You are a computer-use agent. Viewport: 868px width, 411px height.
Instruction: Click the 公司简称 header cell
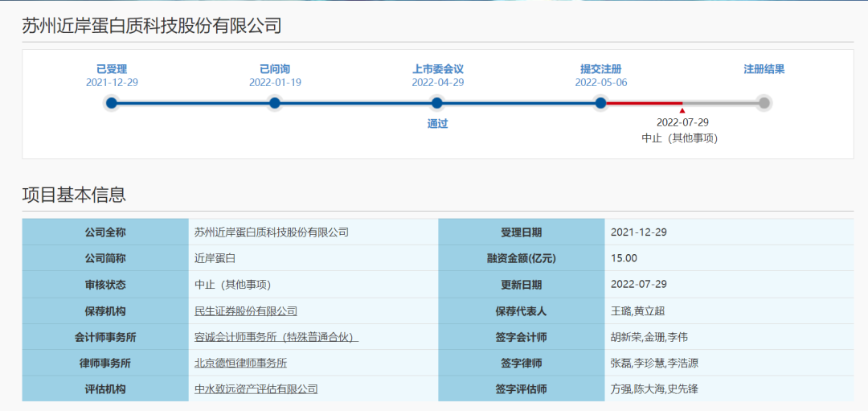[x=105, y=258]
